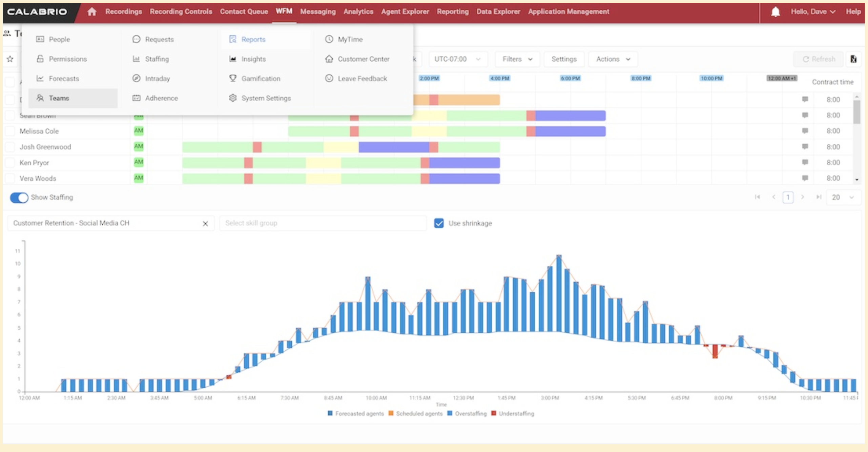This screenshot has width=868, height=452.
Task: Click the Settings button in the toolbar
Action: [x=564, y=59]
